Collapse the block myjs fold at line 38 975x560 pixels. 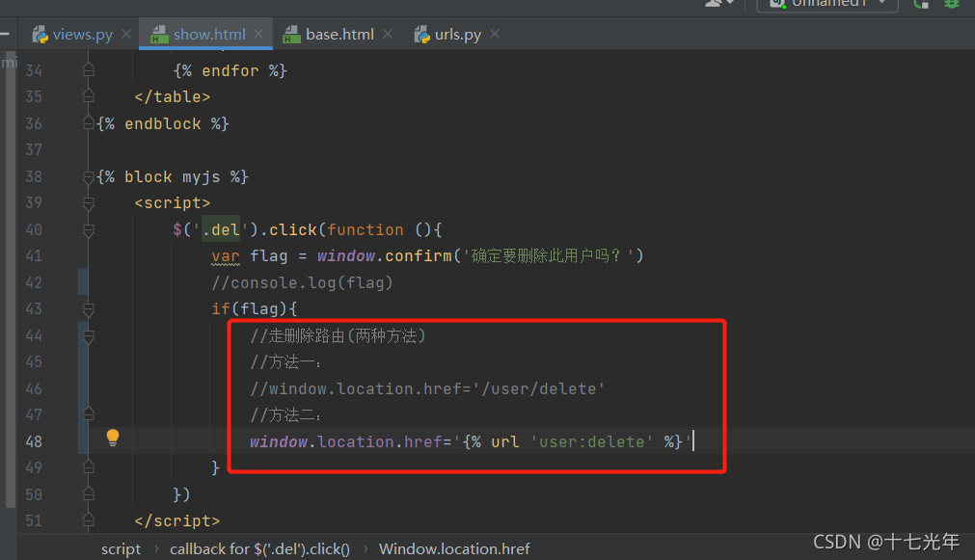coord(89,177)
